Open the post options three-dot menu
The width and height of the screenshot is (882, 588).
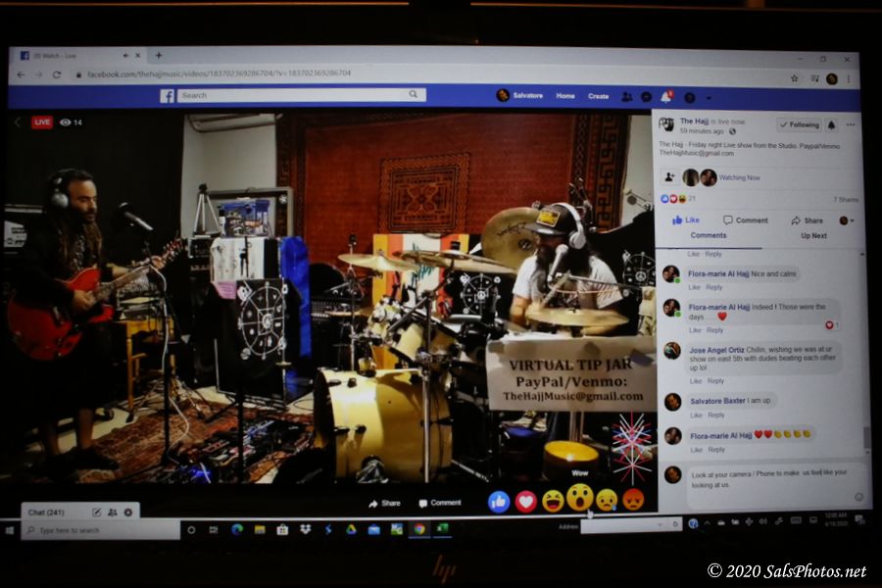tap(851, 124)
